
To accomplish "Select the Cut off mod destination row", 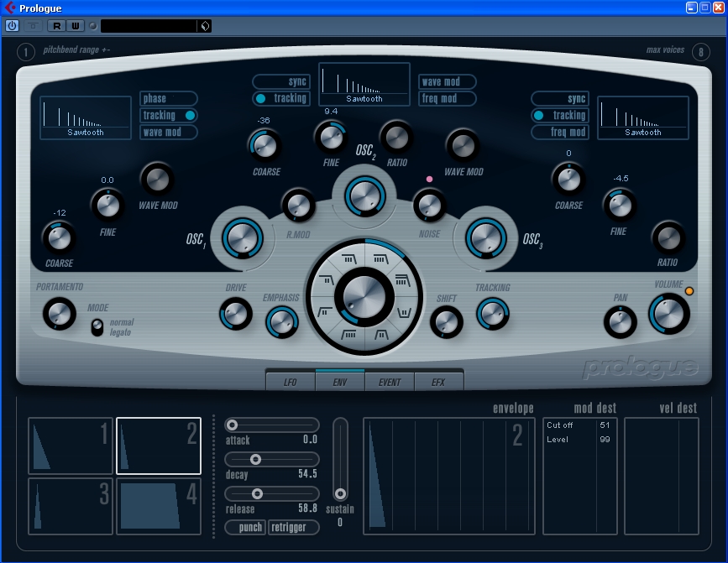I will pyautogui.click(x=579, y=425).
